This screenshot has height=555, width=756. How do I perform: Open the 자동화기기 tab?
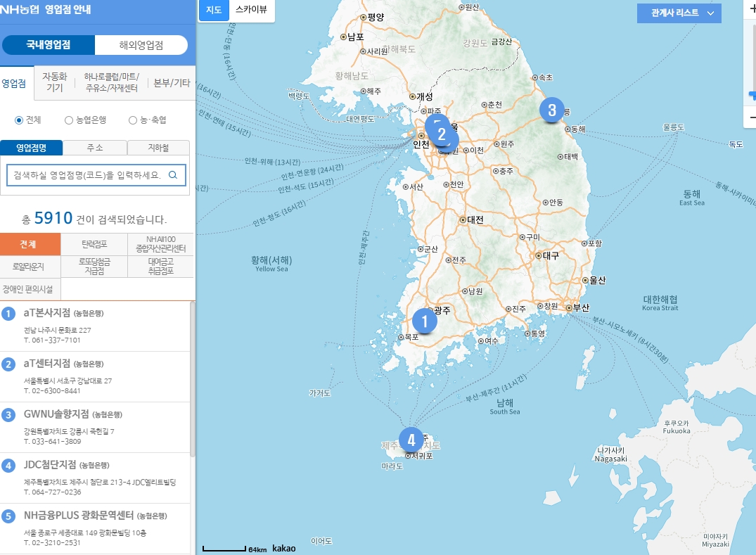point(54,82)
